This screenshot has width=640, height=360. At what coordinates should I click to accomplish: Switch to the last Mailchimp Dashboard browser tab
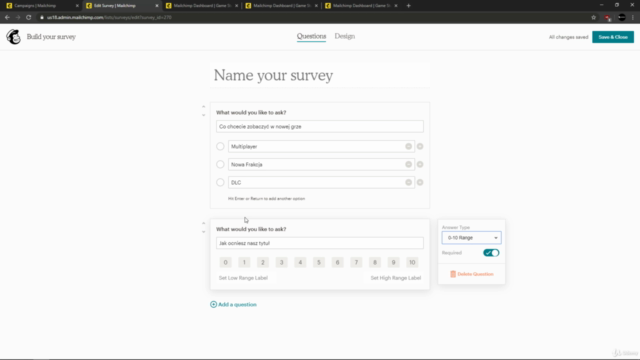361,6
